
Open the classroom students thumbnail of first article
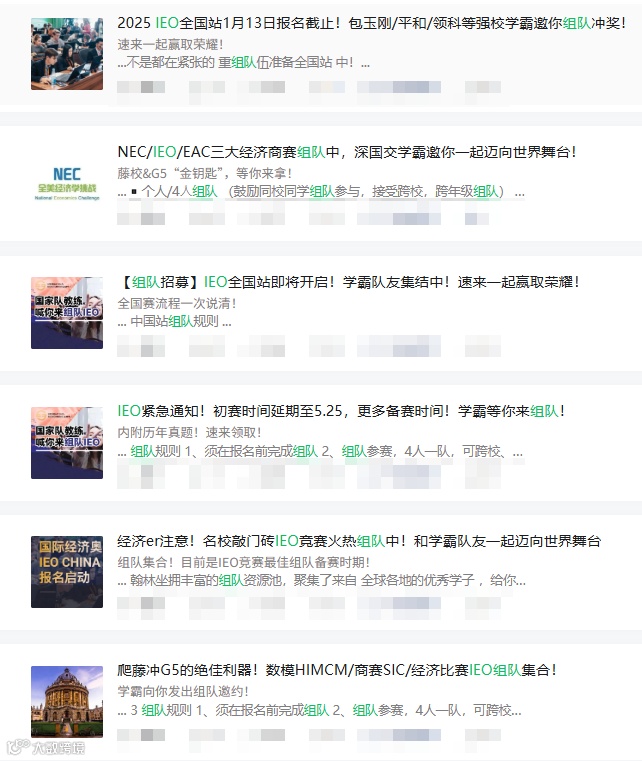[x=67, y=54]
